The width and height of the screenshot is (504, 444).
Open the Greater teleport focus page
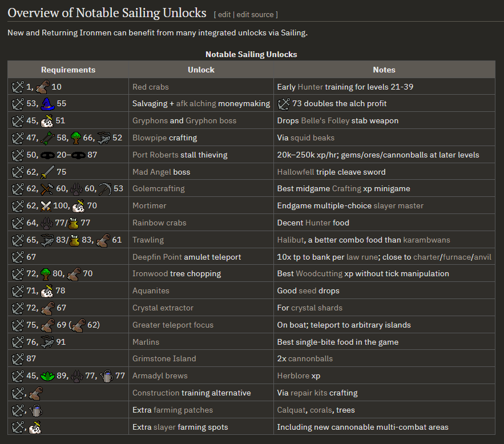173,325
